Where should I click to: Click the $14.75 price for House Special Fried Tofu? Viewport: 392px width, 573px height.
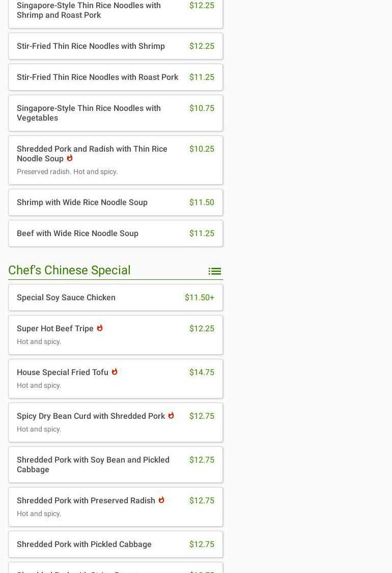(202, 373)
